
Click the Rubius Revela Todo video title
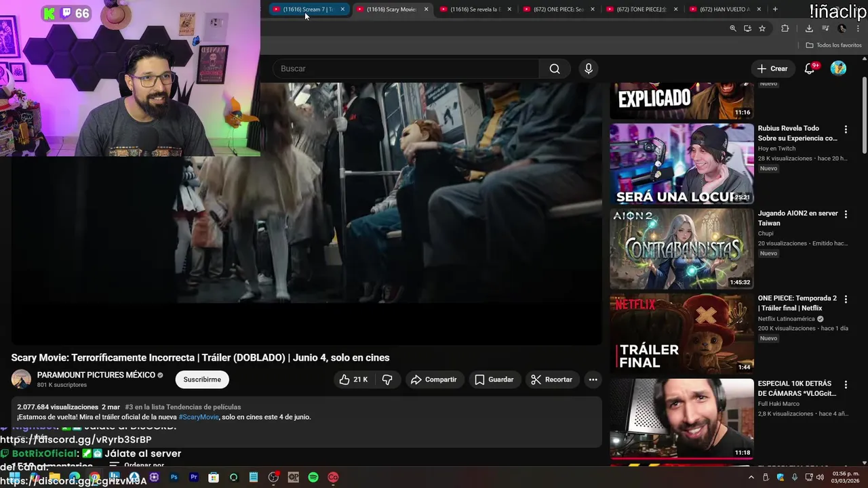coord(797,133)
